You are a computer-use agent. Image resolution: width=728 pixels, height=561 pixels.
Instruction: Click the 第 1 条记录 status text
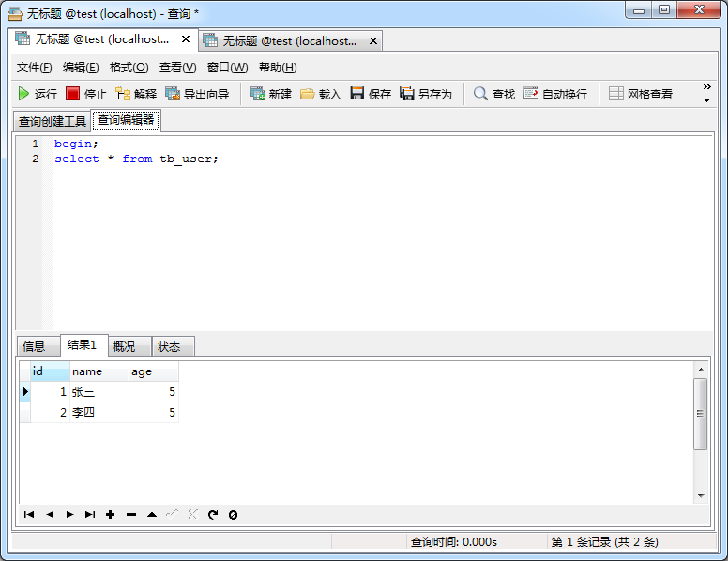[604, 542]
